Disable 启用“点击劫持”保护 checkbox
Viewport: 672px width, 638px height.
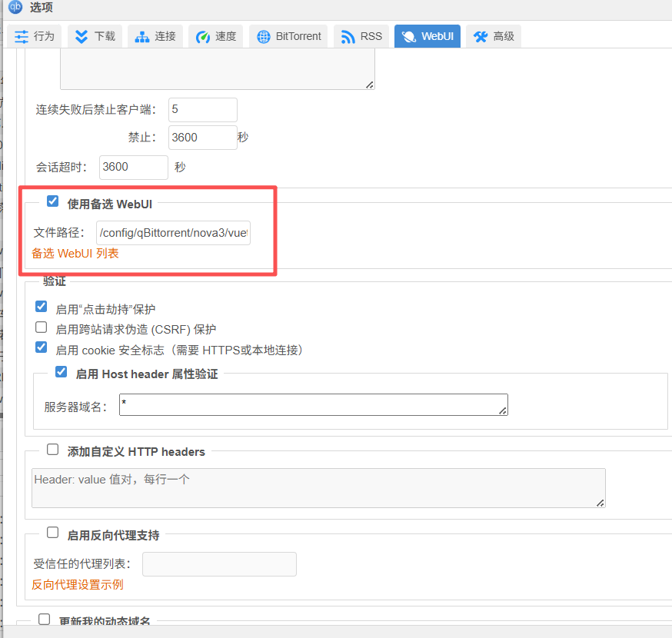[42, 307]
